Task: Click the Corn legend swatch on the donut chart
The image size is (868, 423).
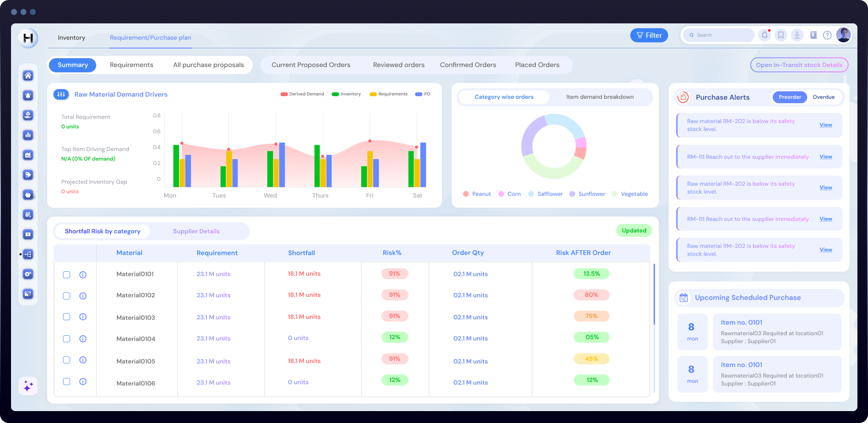Action: [501, 194]
